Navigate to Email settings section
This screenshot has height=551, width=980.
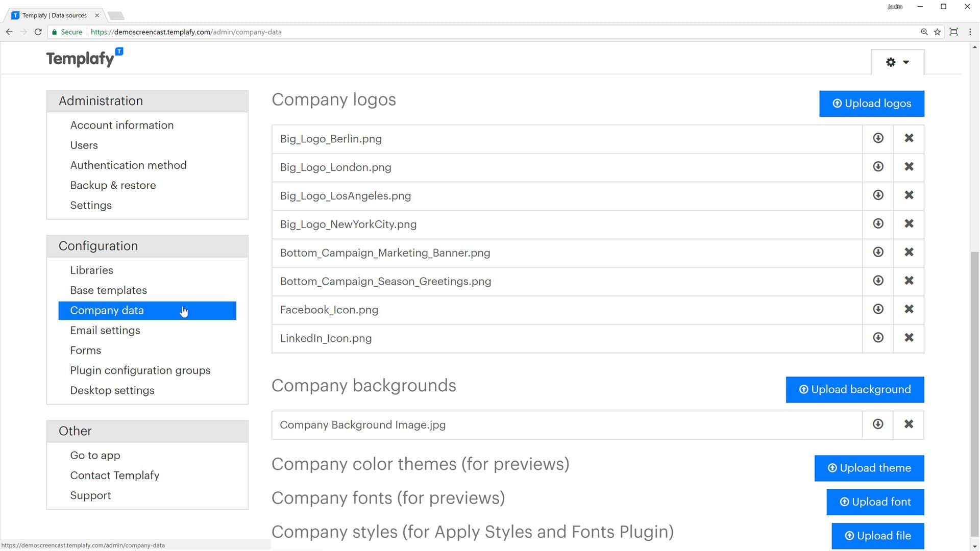point(105,330)
